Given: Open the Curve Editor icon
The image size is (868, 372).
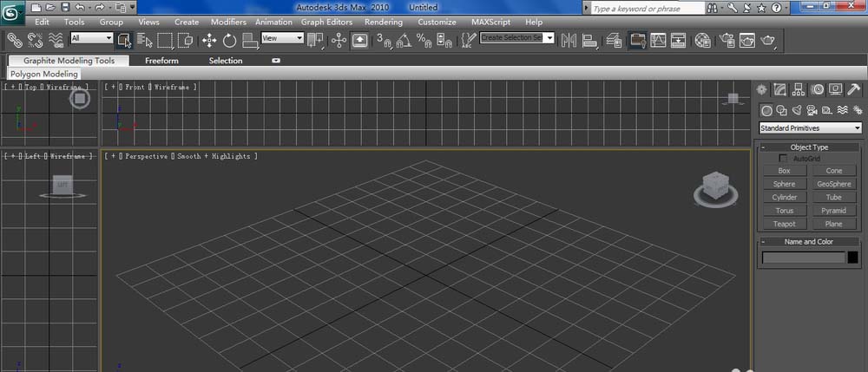Looking at the screenshot, I should click(658, 41).
